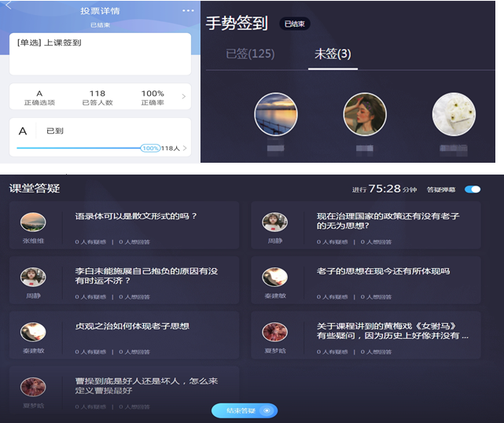Click the 100% progress bar for option A

point(79,148)
